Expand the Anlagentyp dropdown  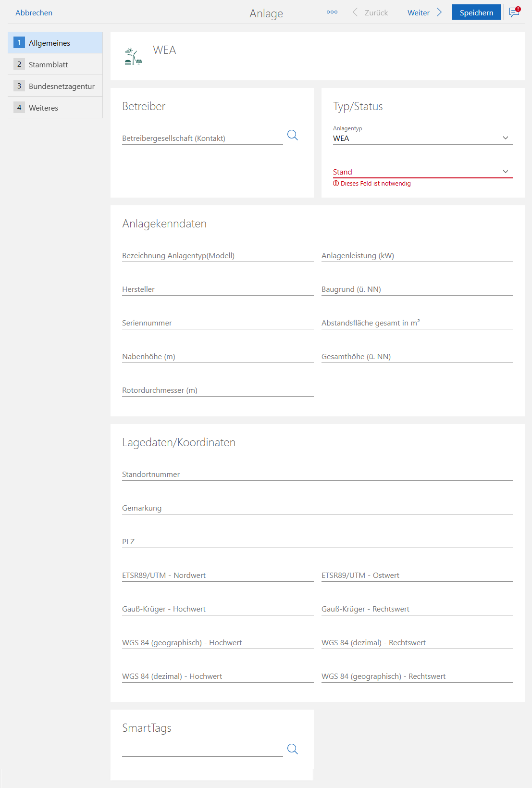[423, 138]
